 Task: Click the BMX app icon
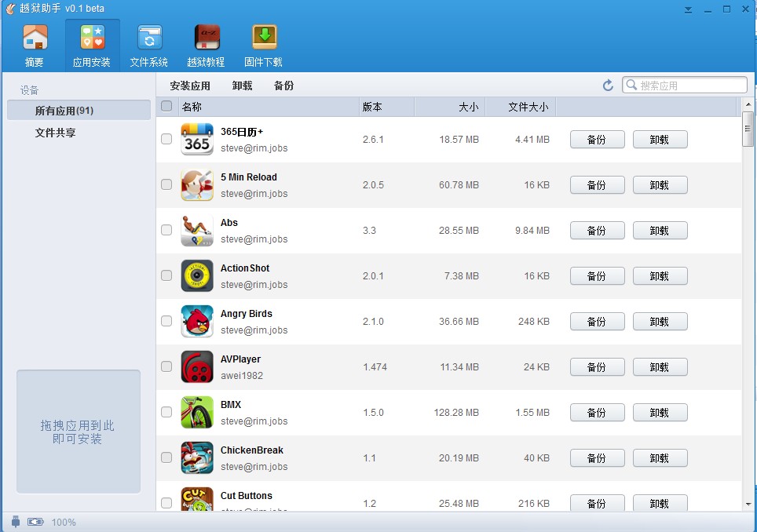pyautogui.click(x=197, y=413)
